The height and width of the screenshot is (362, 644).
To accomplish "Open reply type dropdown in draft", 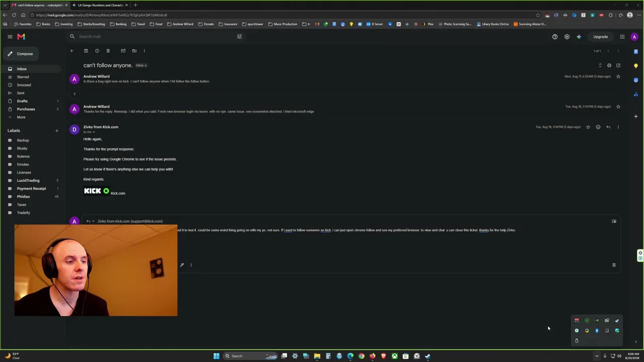I will click(93, 221).
